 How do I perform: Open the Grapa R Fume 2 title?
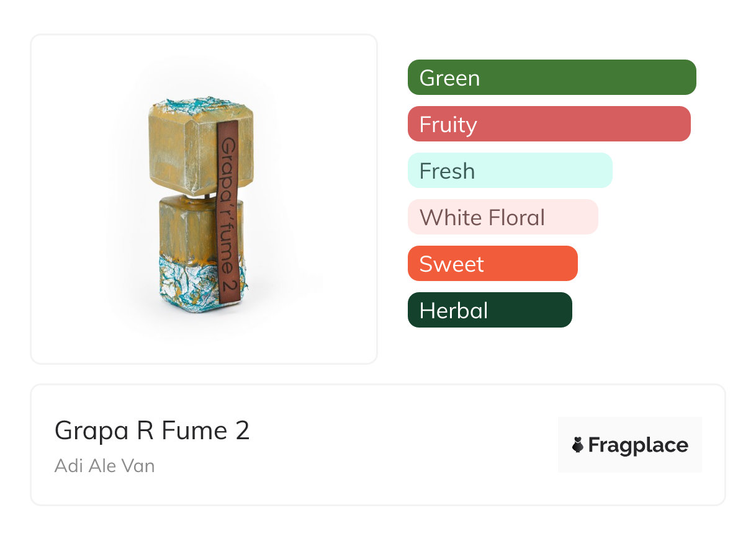[152, 431]
